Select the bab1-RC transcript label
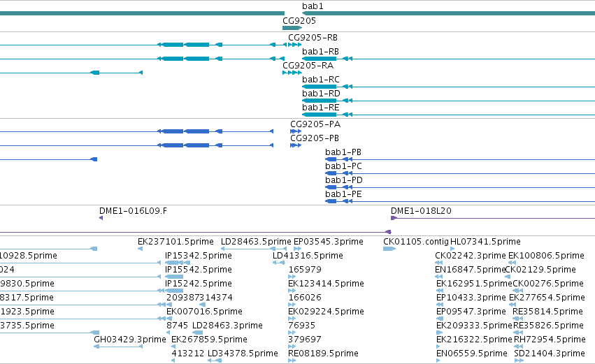The height and width of the screenshot is (364, 595). click(321, 79)
